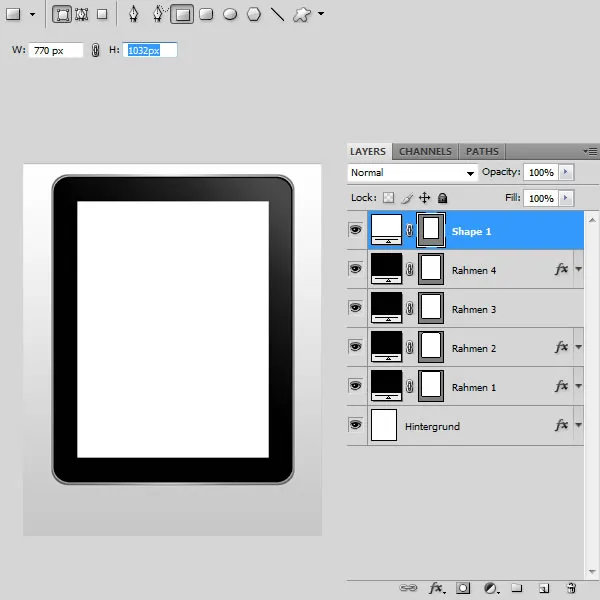Toggle Lock transparent pixels

coord(388,198)
